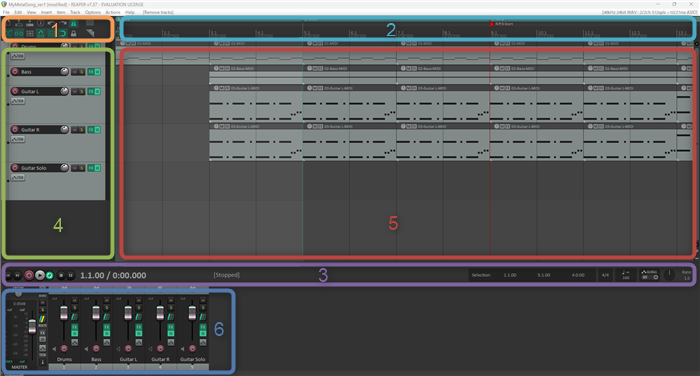Viewport: 700px width, 376px height.
Task: Toggle the loop icon in the toolbar
Action: coord(62,33)
